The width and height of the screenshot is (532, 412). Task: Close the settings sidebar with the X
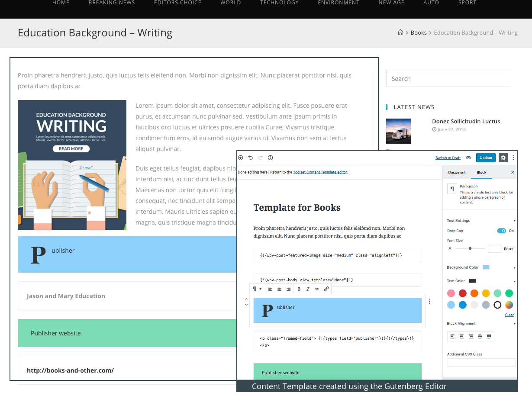coord(513,172)
